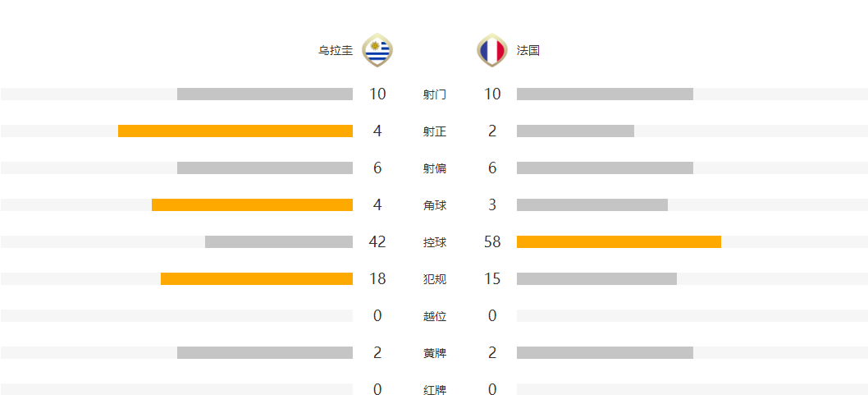Click the Uruguay flag badge icon
The image size is (868, 395).
coord(377,50)
